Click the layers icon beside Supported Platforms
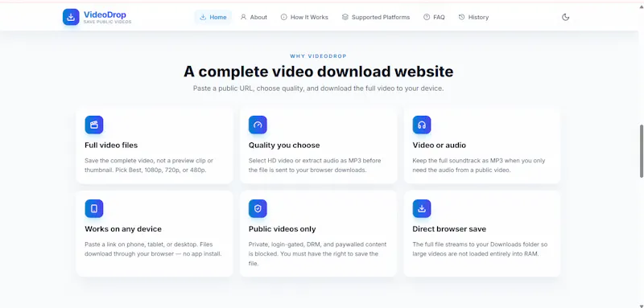Screen dimensions: 644x308 (x=345, y=17)
